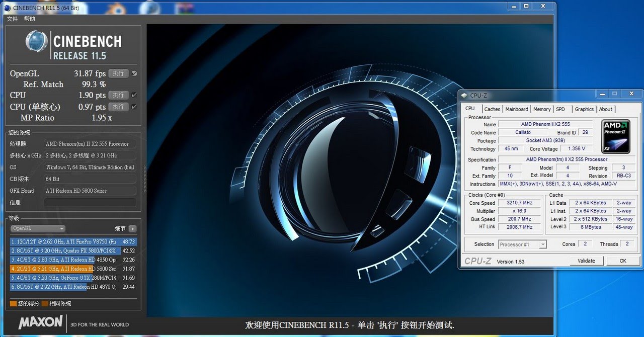Screen dimensions: 644x337
Task: Click the OK button in CPU-Z
Action: pyautogui.click(x=623, y=261)
